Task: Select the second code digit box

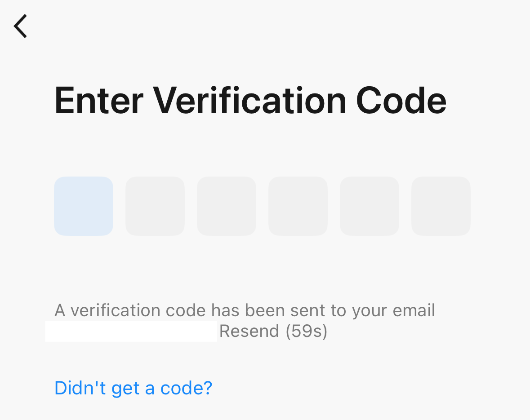Action: [x=155, y=206]
